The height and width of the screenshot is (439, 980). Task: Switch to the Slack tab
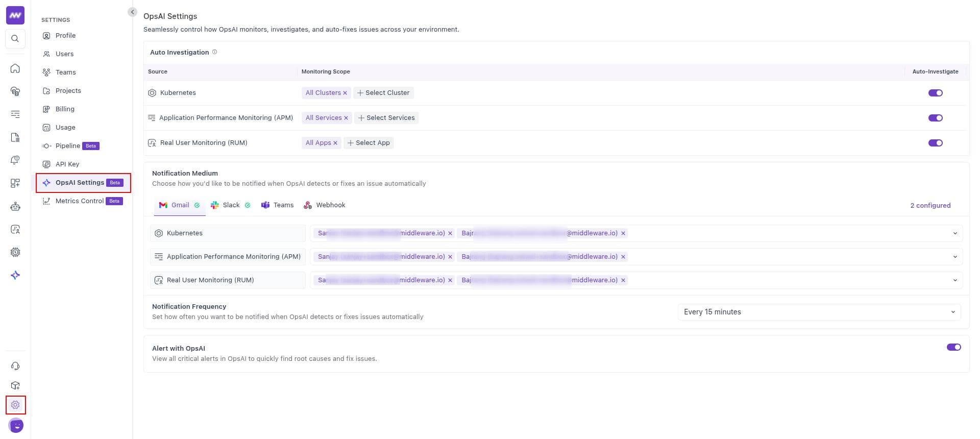(x=231, y=205)
